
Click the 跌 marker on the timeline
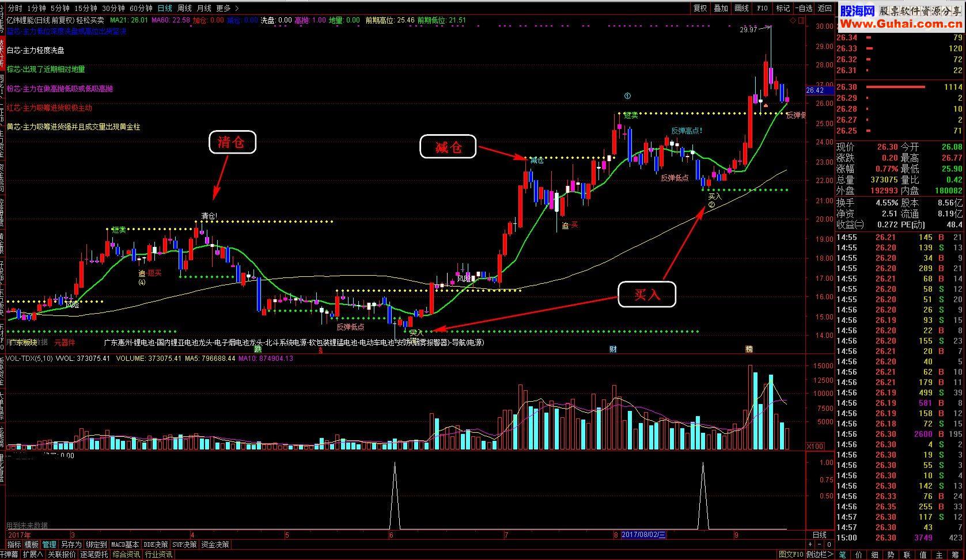pyautogui.click(x=258, y=349)
